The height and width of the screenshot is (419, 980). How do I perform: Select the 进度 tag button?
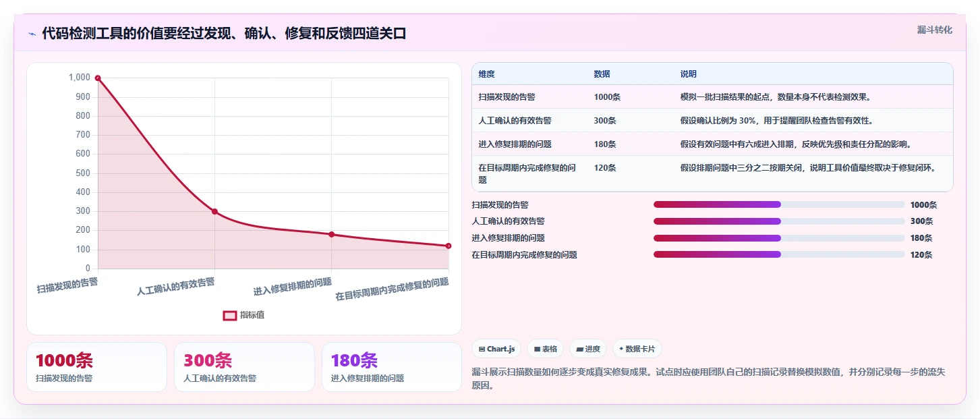point(588,349)
